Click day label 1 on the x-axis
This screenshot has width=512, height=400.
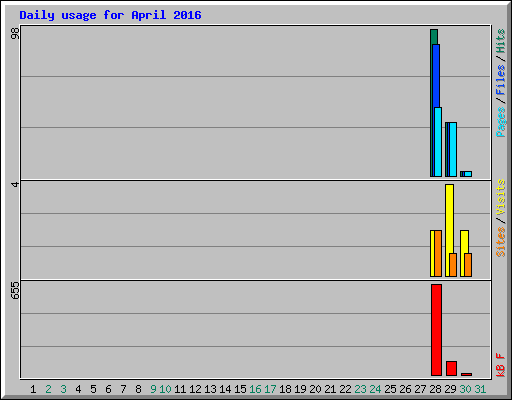point(33,389)
